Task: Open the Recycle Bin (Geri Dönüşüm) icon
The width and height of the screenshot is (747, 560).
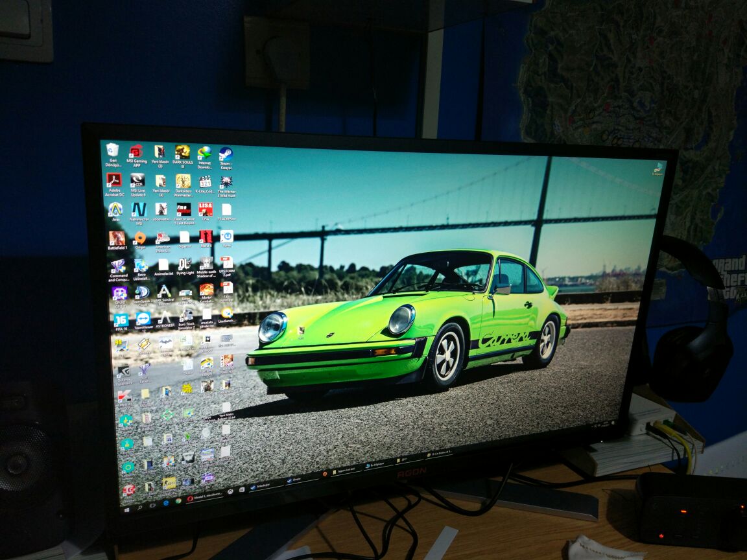Action: (x=112, y=154)
